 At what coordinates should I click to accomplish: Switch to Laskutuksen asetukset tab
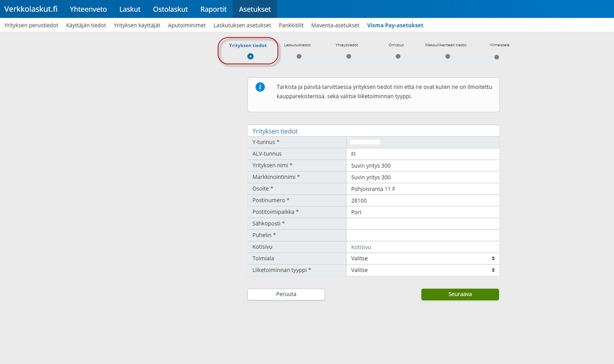(242, 25)
